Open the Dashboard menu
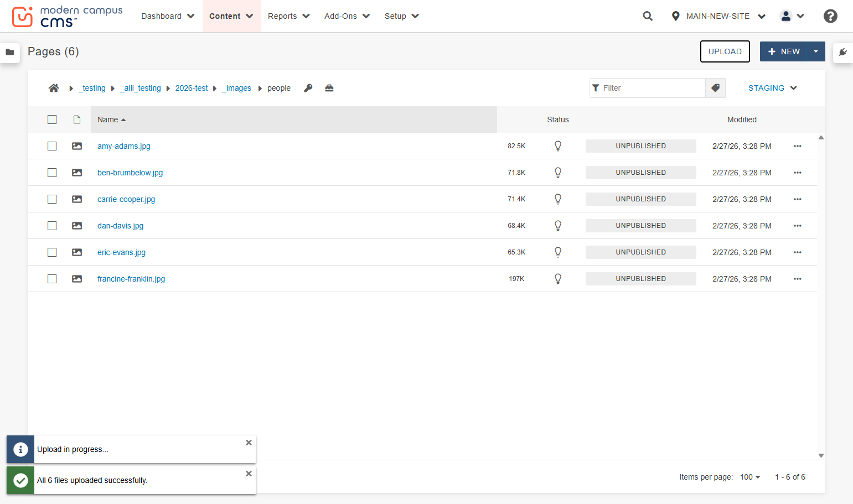This screenshot has height=504, width=853. click(168, 16)
